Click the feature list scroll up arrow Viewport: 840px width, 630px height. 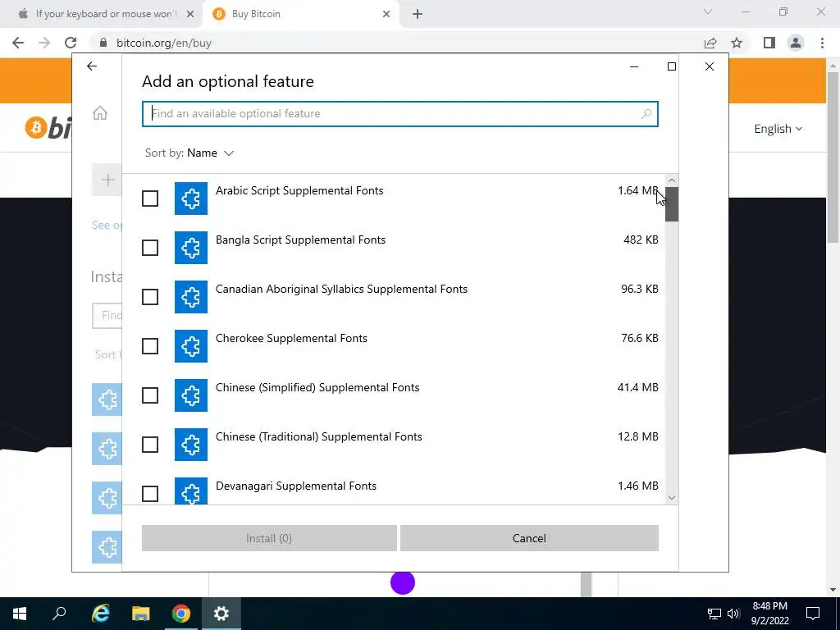(672, 180)
